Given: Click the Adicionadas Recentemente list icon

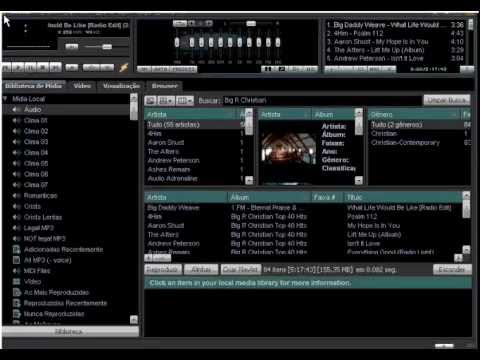Looking at the screenshot, I should click(x=16, y=249).
